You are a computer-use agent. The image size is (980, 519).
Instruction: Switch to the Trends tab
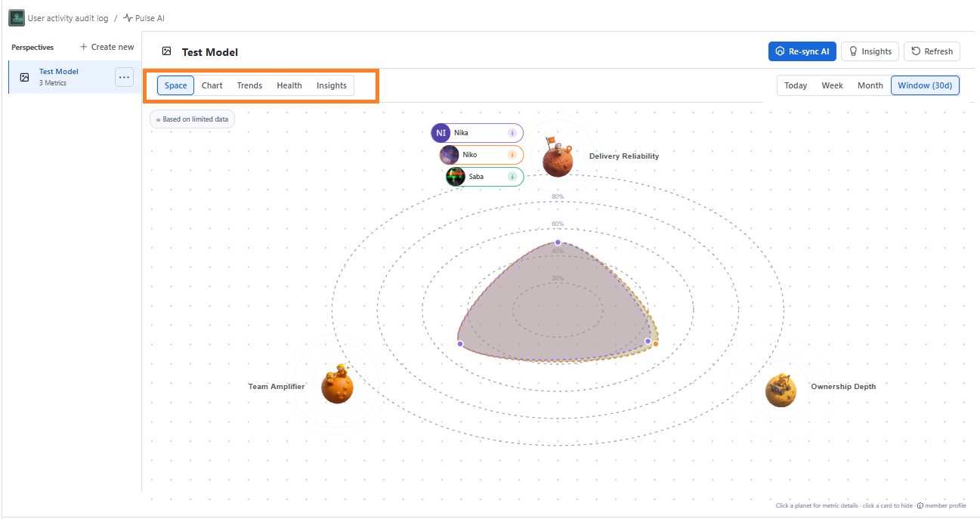249,85
